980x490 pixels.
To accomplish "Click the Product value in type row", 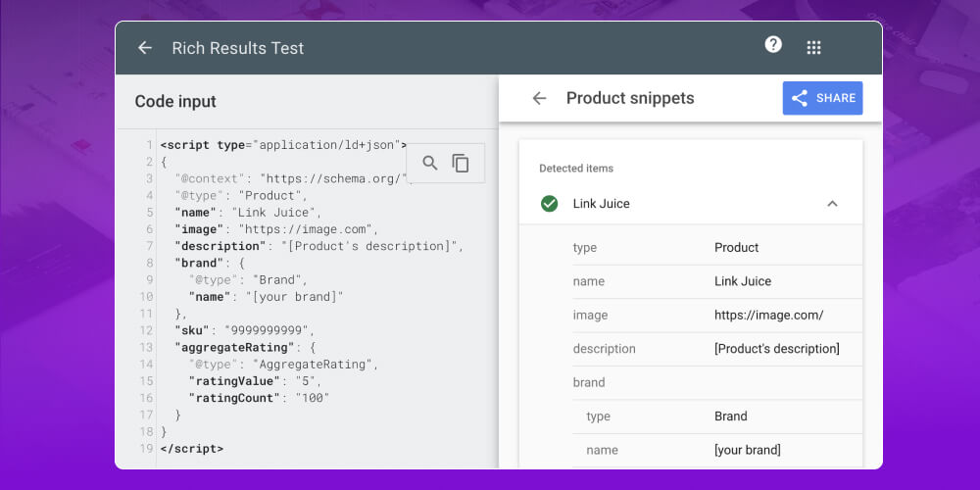I will point(736,248).
